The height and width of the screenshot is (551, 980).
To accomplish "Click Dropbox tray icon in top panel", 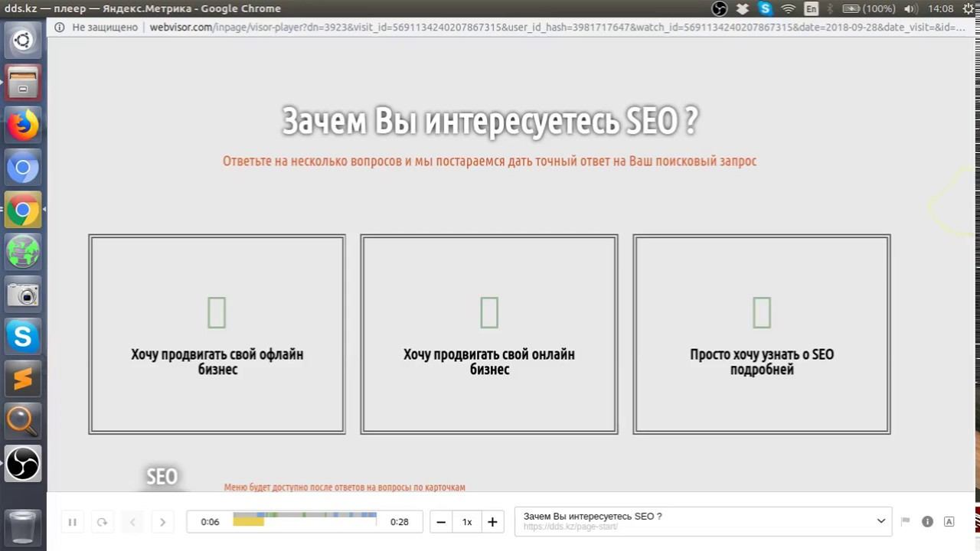I will click(x=743, y=8).
